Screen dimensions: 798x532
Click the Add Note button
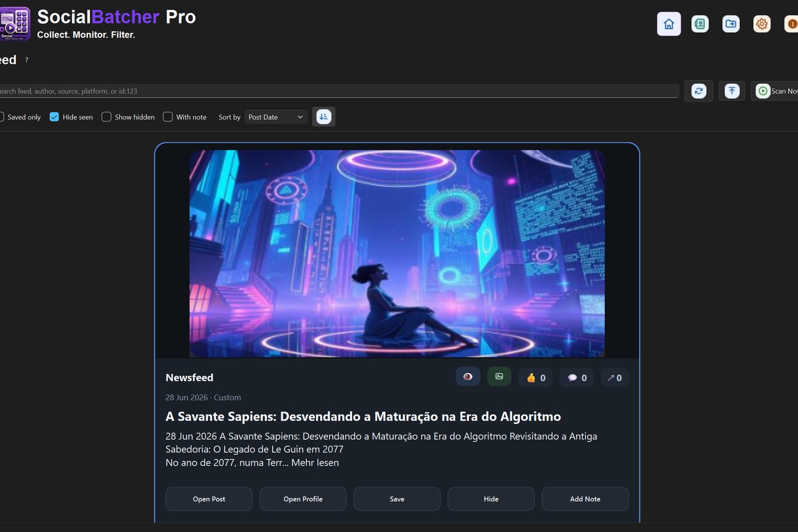pos(585,499)
